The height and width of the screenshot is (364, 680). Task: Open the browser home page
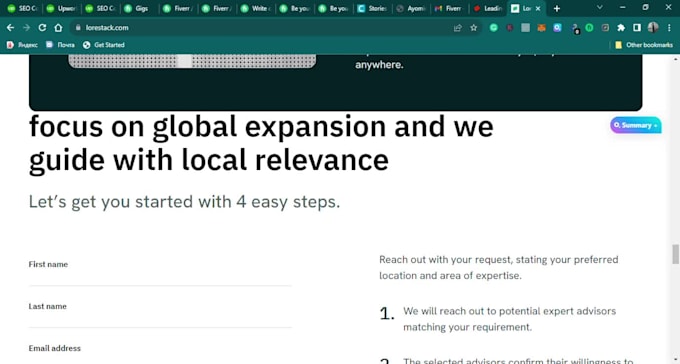(x=58, y=27)
